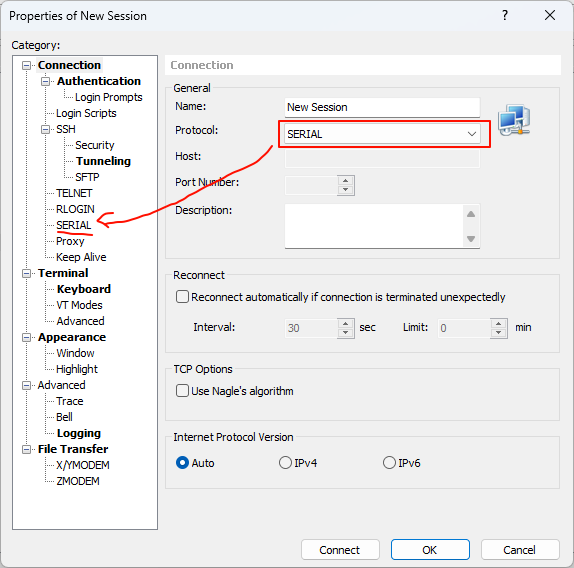This screenshot has width=574, height=568.
Task: Decrease the Interval seconds spinner
Action: pyautogui.click(x=346, y=333)
